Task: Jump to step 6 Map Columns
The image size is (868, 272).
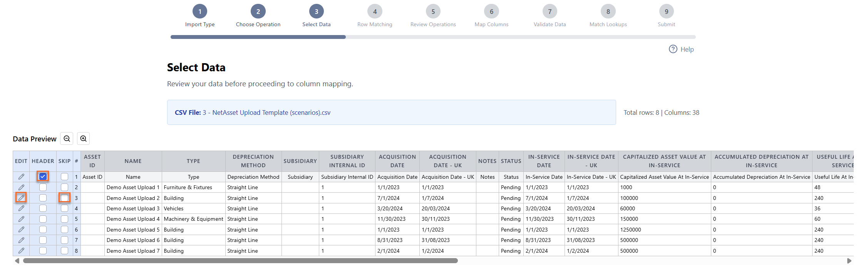Action: (491, 12)
